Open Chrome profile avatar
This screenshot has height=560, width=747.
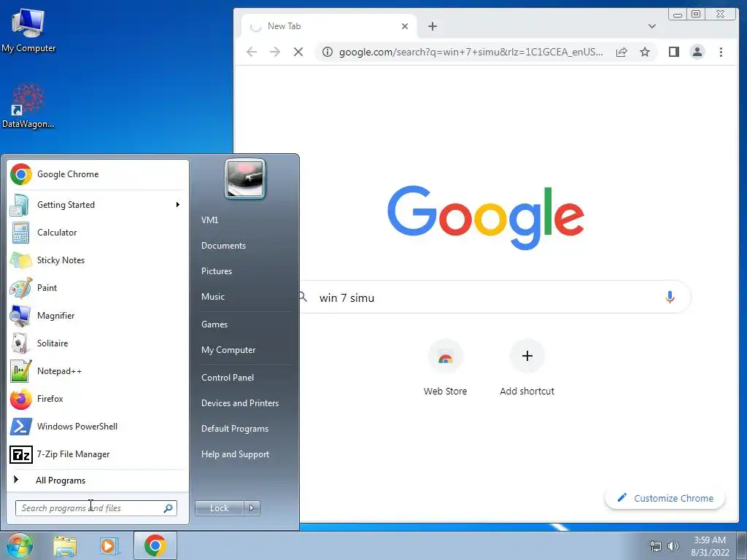tap(697, 52)
